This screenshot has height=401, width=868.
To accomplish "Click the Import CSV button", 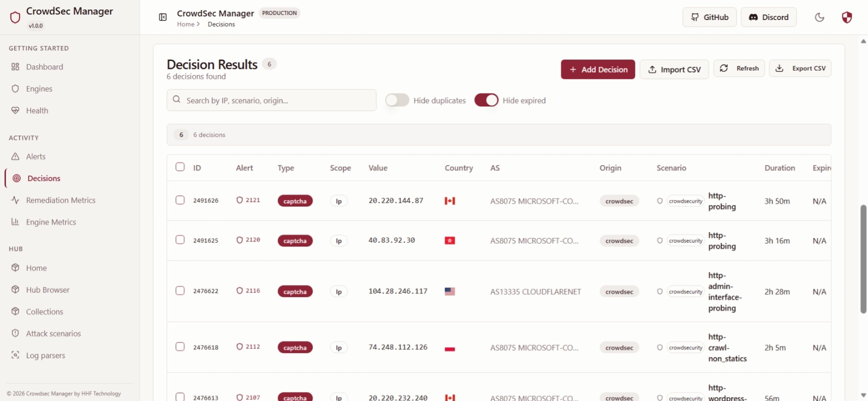I will coord(674,69).
